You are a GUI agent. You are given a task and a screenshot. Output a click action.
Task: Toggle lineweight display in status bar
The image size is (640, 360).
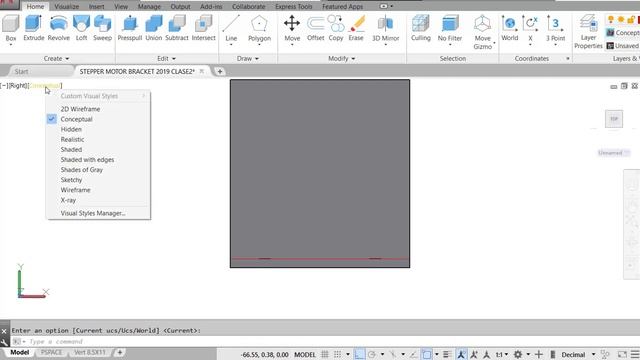(x=447, y=354)
